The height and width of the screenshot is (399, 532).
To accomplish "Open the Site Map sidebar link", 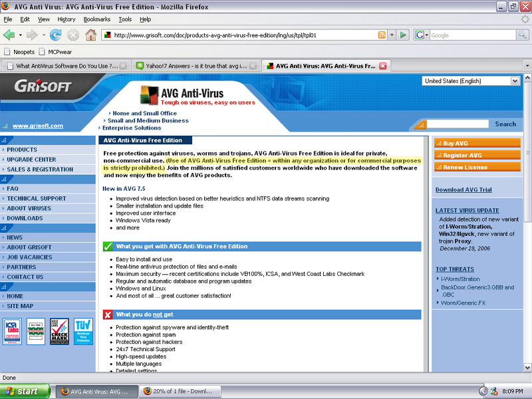I will (48, 306).
